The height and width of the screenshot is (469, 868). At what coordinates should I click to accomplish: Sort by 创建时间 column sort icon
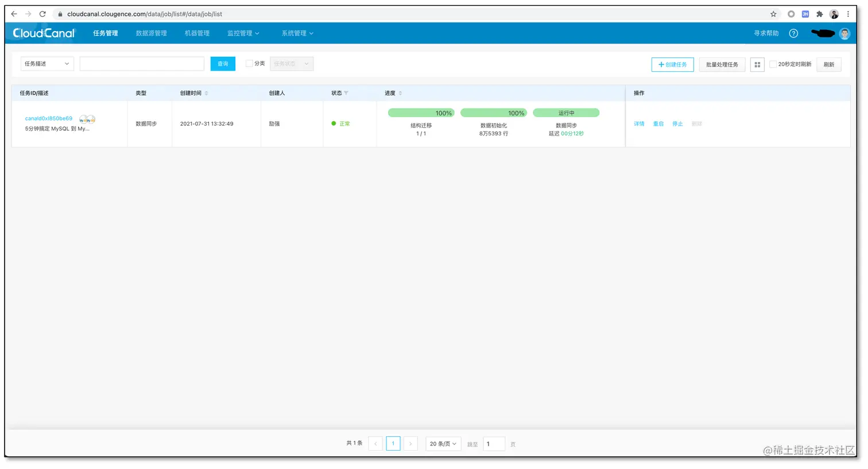(x=207, y=93)
